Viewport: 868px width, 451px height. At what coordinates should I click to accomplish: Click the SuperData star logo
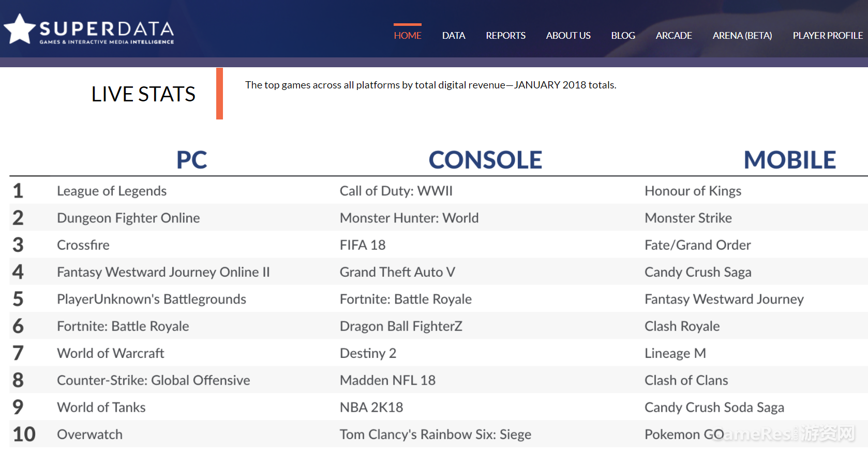point(20,29)
